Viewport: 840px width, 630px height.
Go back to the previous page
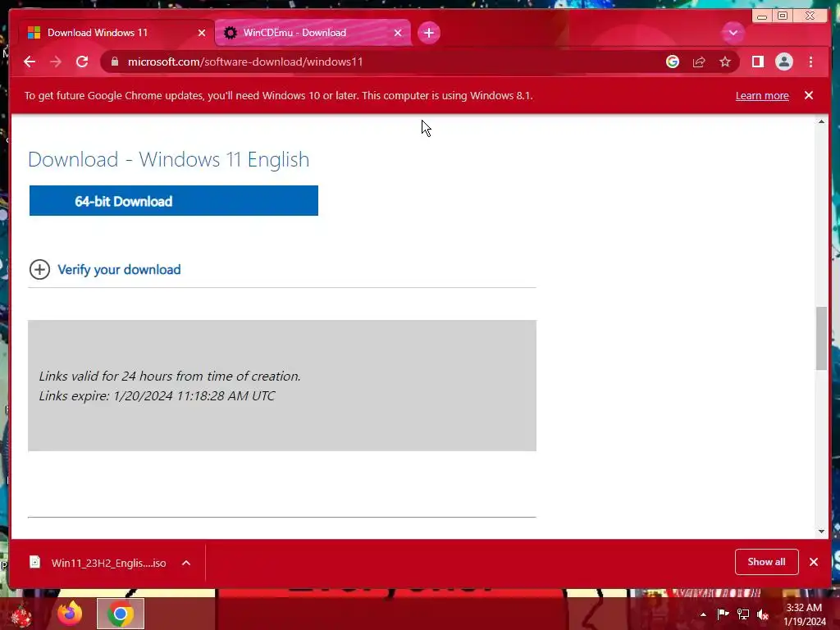30,62
